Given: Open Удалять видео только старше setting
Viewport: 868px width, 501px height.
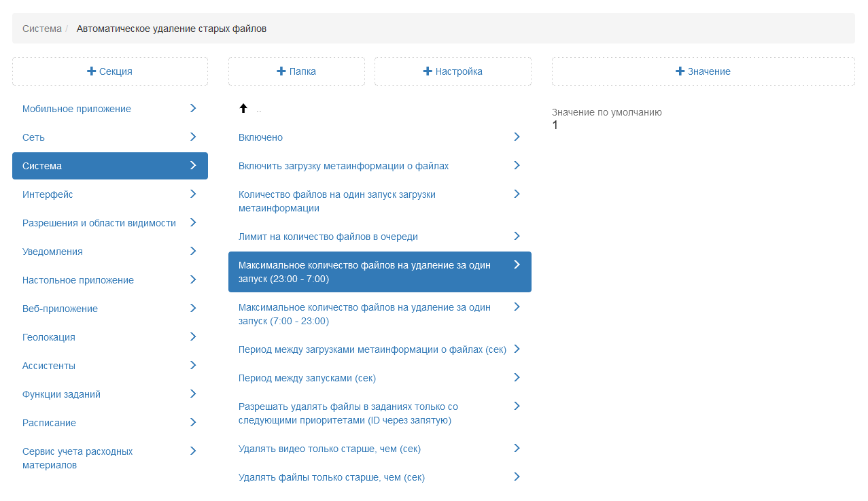Looking at the screenshot, I should [329, 449].
